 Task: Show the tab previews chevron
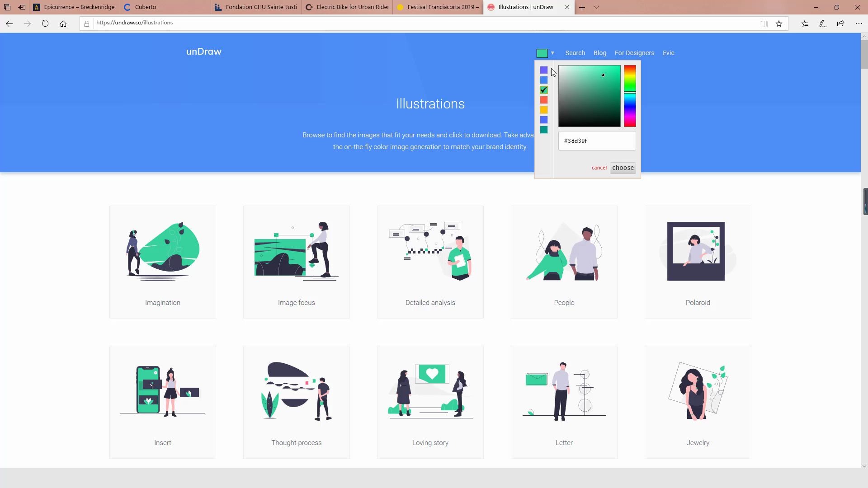(596, 7)
